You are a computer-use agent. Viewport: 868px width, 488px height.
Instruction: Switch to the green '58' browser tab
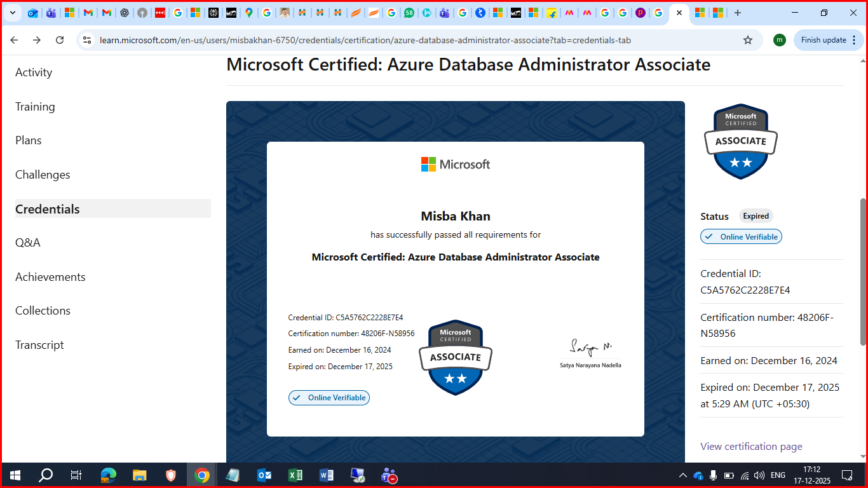pyautogui.click(x=409, y=13)
